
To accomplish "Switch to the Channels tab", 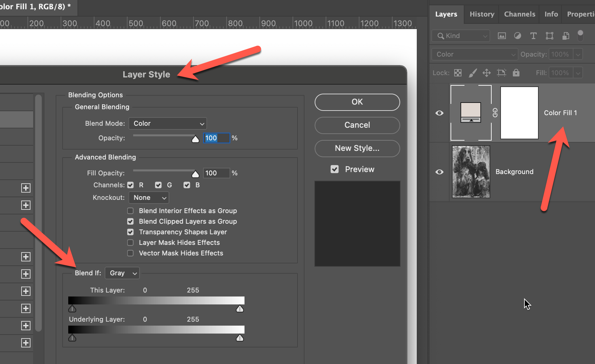I will pyautogui.click(x=519, y=14).
